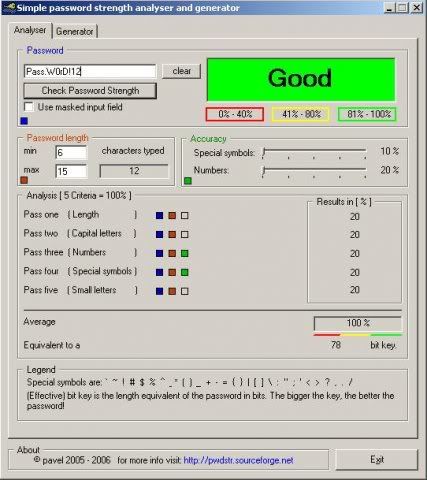Click the 10 % special symbols value
The width and height of the screenshot is (427, 480).
[x=390, y=151]
